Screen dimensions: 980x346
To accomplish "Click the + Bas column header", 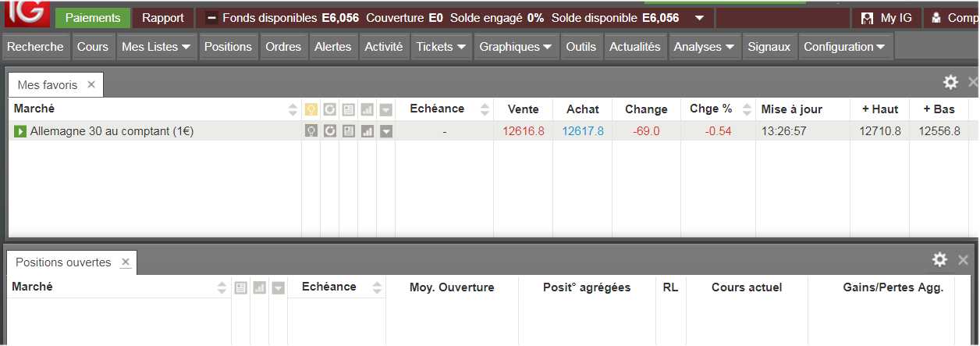I will [x=939, y=109].
